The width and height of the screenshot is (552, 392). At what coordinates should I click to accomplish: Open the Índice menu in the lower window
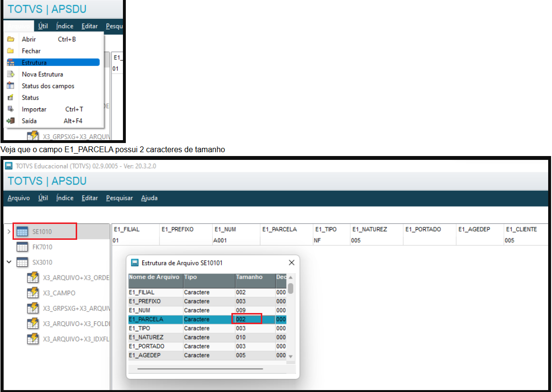pyautogui.click(x=65, y=198)
